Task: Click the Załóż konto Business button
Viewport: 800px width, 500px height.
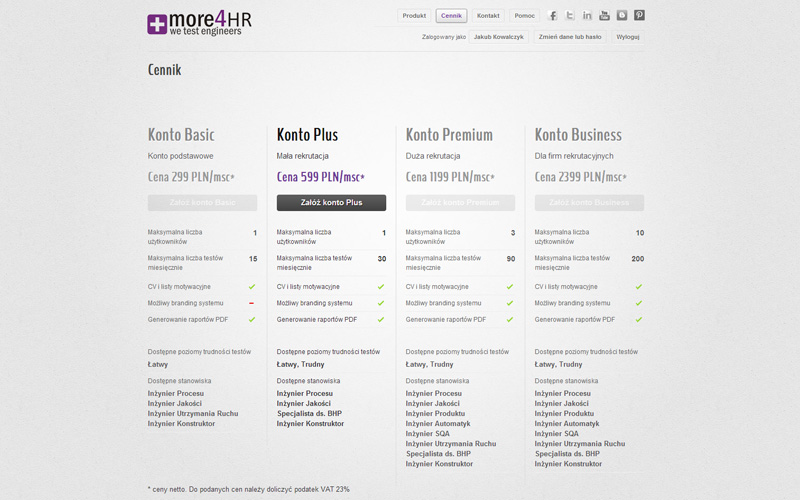Action: [x=589, y=203]
